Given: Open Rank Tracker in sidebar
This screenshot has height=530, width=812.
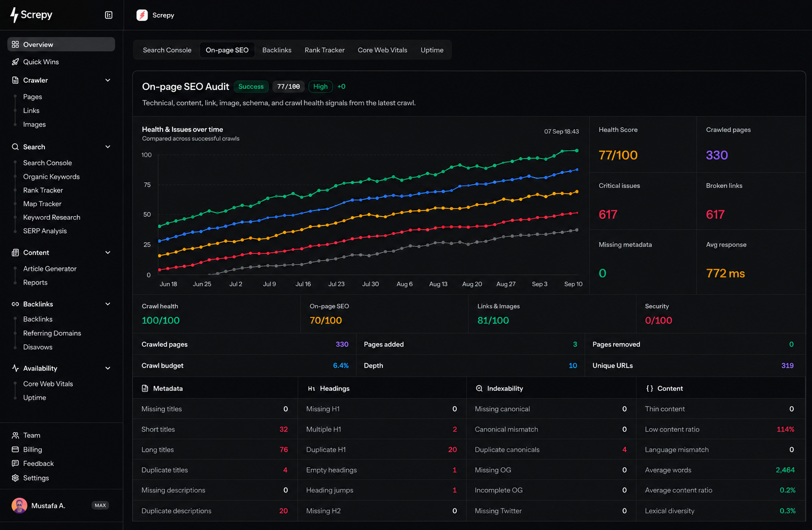Looking at the screenshot, I should pyautogui.click(x=43, y=190).
